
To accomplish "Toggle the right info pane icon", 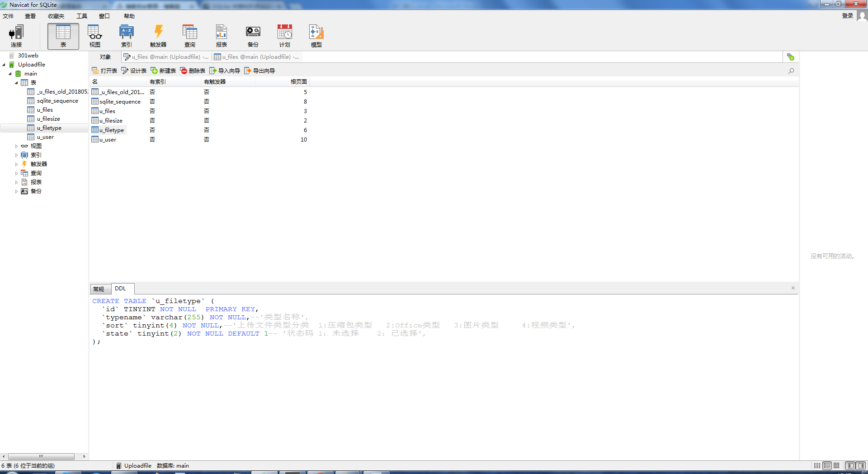I will [861, 465].
